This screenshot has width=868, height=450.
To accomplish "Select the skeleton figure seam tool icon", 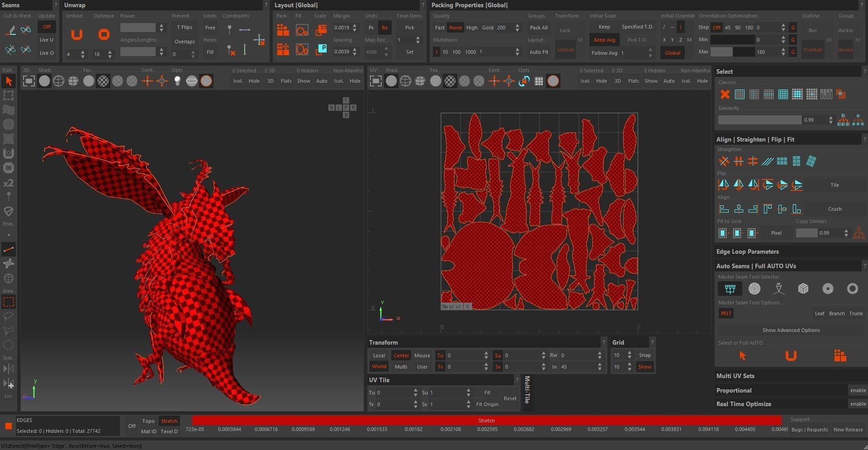I will click(778, 289).
